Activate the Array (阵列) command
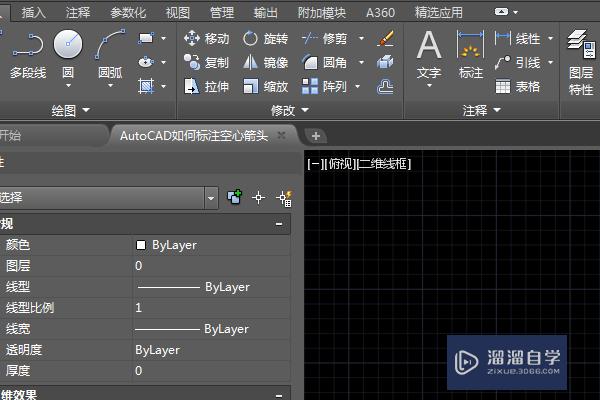600x400 pixels. click(324, 87)
